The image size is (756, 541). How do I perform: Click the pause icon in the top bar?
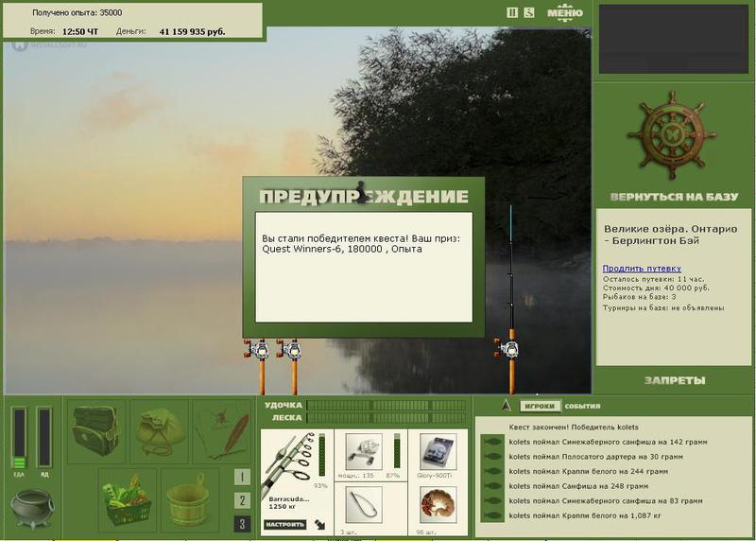point(512,12)
